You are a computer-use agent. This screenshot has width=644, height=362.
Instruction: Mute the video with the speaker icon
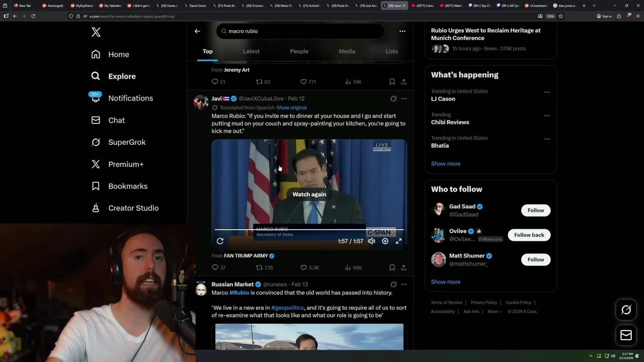pos(371,241)
